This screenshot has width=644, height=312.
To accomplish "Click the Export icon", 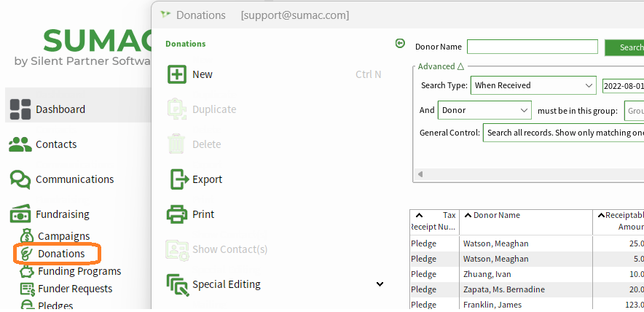I will tap(178, 179).
